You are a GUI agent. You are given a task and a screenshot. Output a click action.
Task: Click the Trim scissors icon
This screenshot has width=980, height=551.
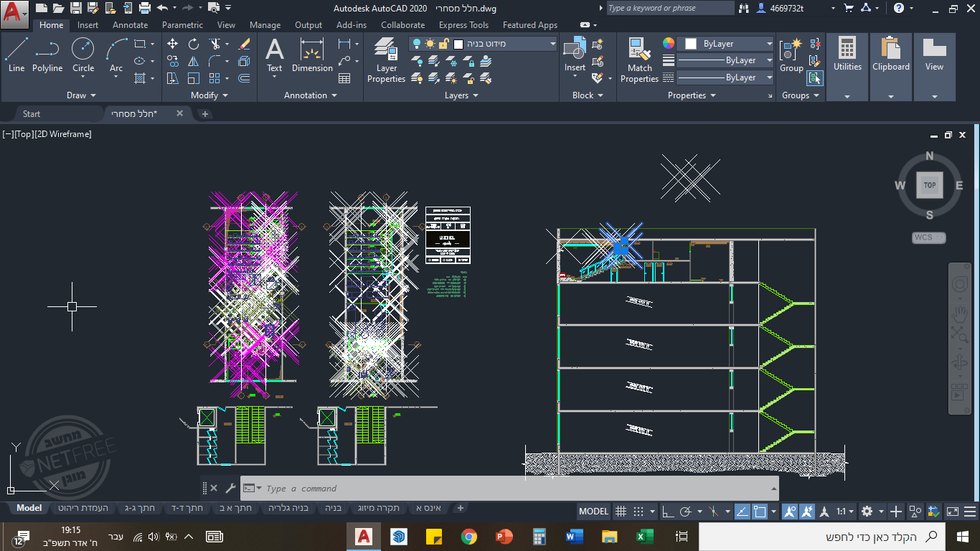pyautogui.click(x=215, y=44)
